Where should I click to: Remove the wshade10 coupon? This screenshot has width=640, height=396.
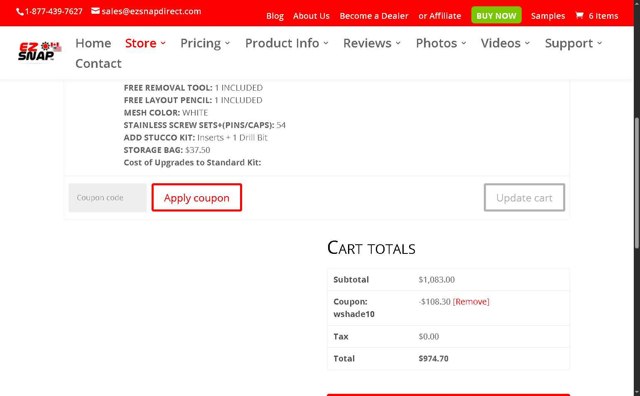471,302
